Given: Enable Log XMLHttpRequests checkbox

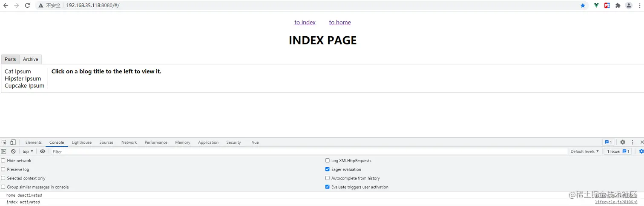Looking at the screenshot, I should [x=328, y=161].
